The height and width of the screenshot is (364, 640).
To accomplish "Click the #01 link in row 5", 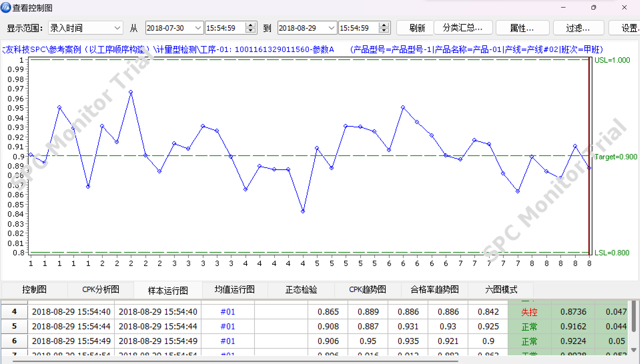I will pyautogui.click(x=227, y=326).
